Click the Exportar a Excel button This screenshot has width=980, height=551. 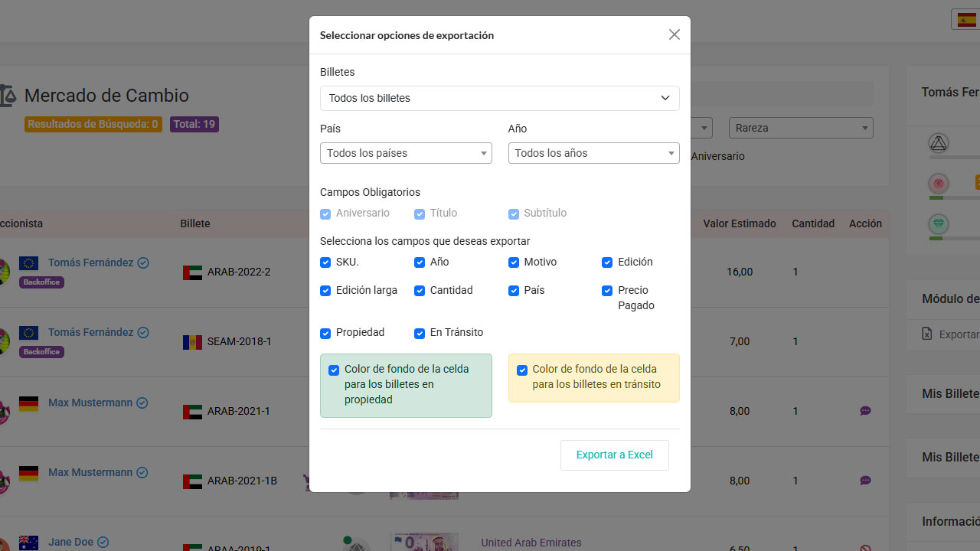614,455
